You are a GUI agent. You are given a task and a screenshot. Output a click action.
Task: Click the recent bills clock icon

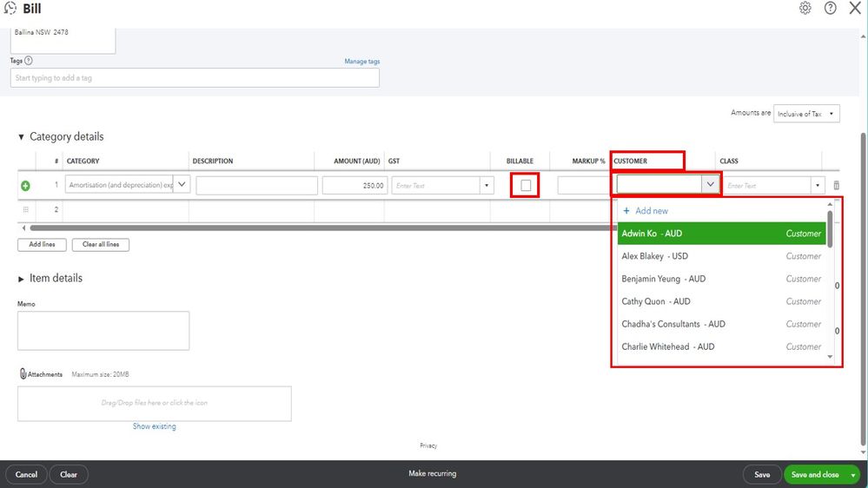coord(10,9)
